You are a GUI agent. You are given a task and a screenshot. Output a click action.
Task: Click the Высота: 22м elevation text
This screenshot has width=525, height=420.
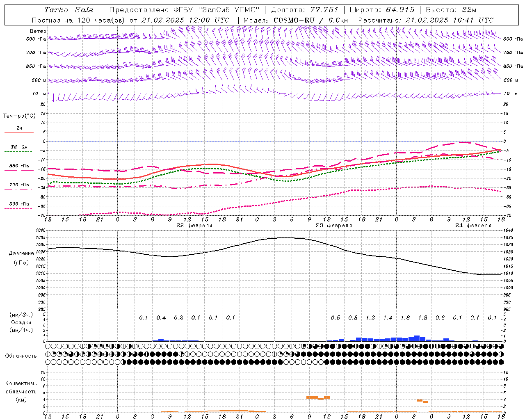coord(451,10)
